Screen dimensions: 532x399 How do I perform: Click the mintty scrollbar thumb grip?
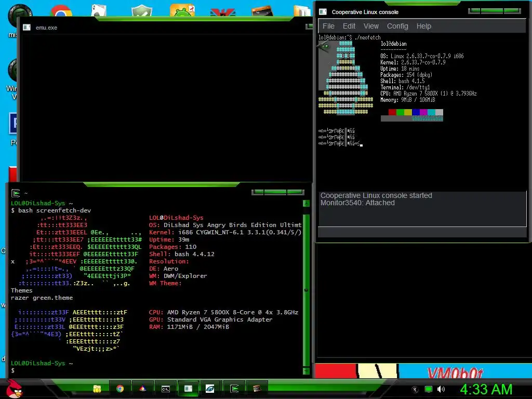(306, 290)
